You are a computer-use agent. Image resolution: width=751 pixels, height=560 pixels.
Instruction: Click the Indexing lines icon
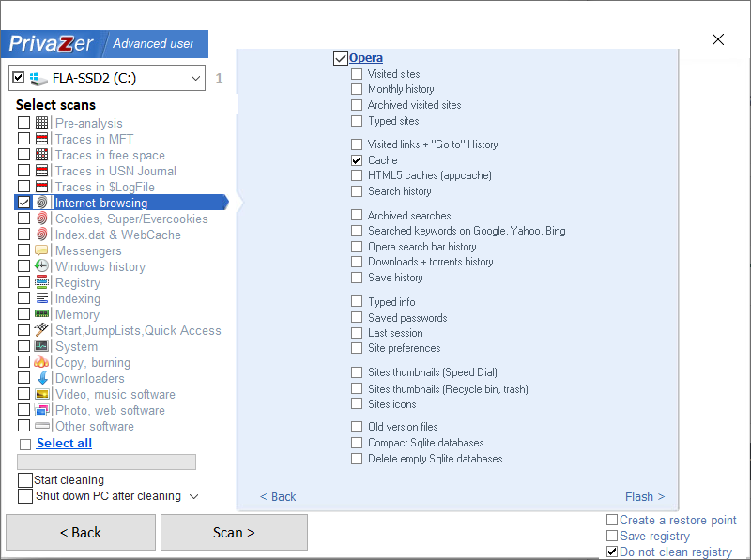click(x=41, y=297)
